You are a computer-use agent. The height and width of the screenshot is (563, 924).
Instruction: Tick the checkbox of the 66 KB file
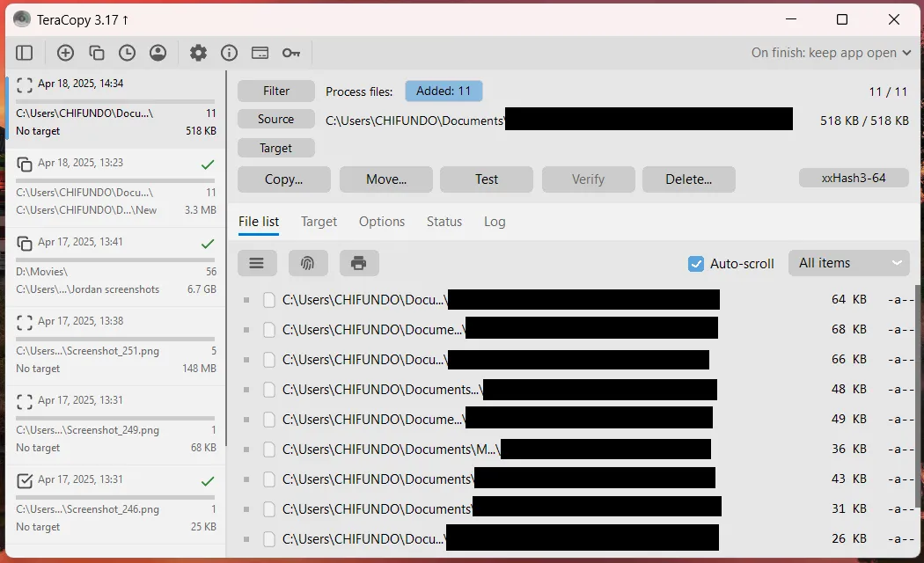point(268,359)
